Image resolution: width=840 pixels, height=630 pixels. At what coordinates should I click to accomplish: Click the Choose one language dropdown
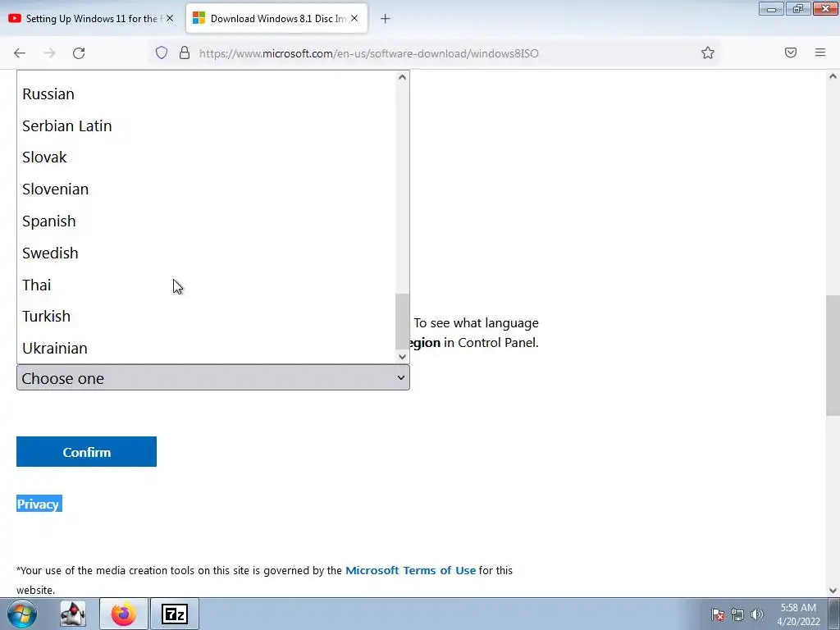pyautogui.click(x=213, y=377)
